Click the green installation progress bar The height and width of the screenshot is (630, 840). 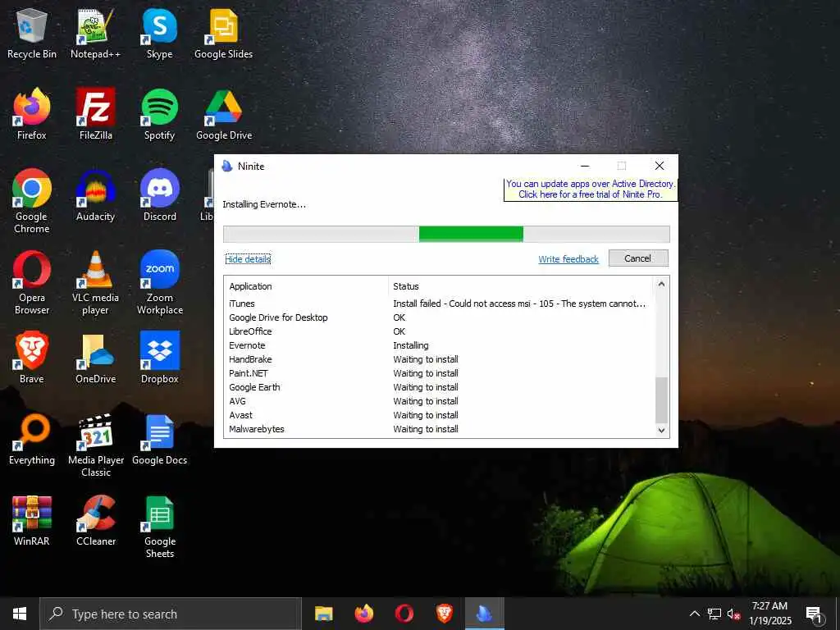[471, 234]
